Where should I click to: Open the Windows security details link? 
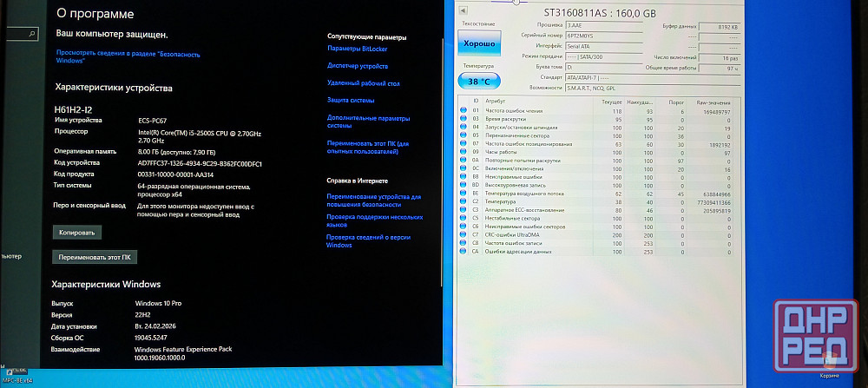[128, 57]
